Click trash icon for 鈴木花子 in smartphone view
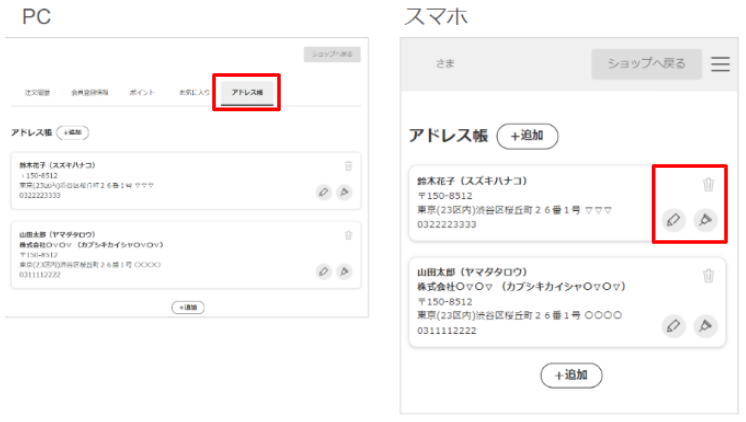Viewport: 746px width, 422px height. (708, 185)
